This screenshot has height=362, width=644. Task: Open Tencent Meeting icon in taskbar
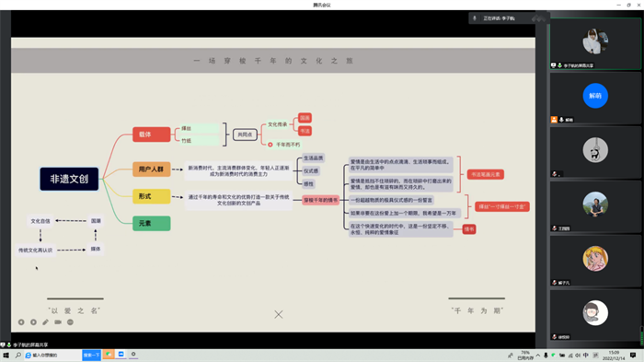tap(121, 355)
